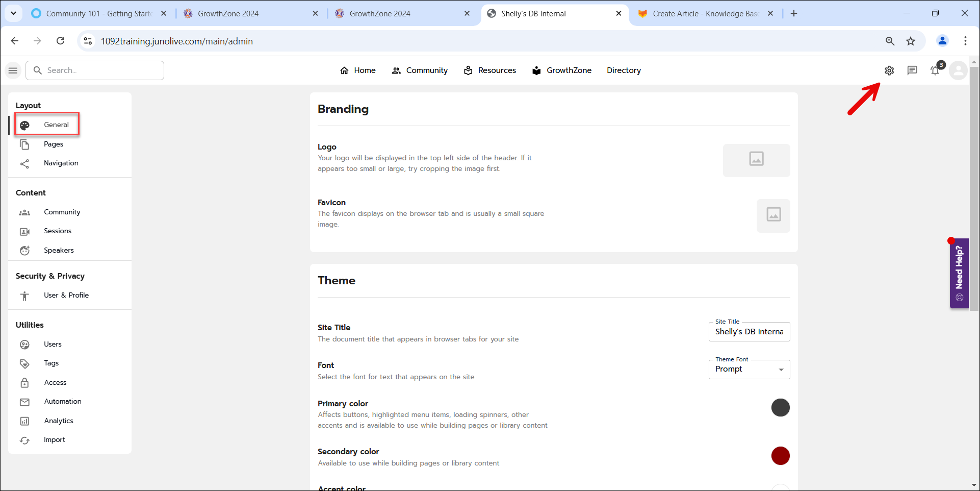
Task: Bookmark this page with star icon
Action: tap(911, 41)
